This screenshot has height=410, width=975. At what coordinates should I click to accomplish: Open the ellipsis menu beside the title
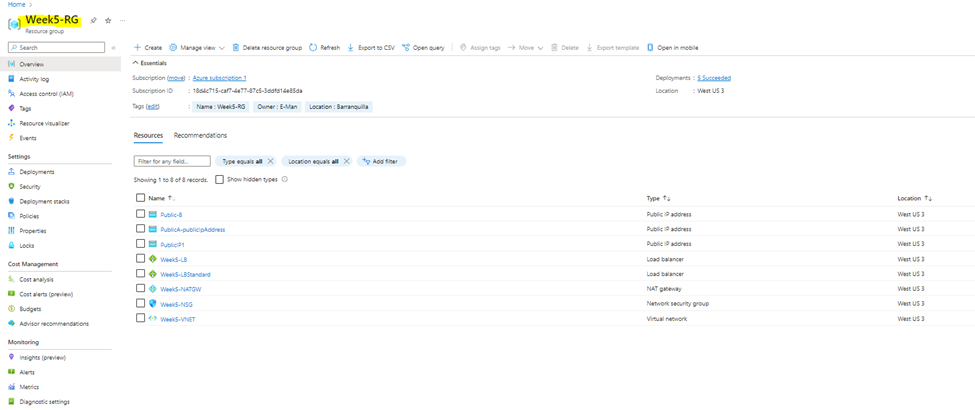click(x=122, y=21)
